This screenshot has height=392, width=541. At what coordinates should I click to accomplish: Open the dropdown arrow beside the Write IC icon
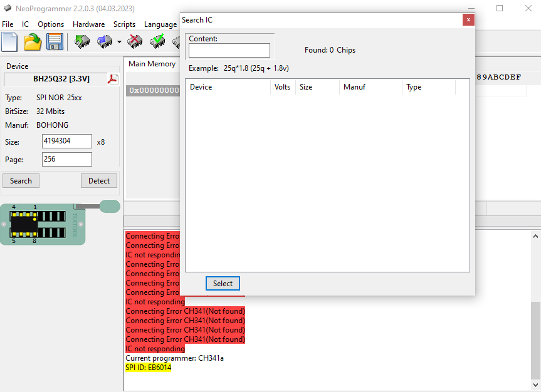point(119,42)
